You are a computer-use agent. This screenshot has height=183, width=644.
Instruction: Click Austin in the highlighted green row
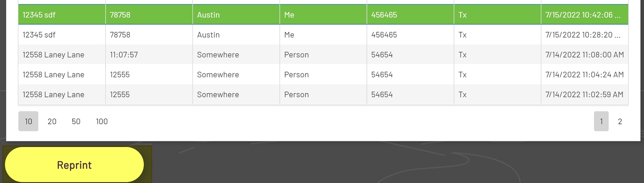tap(208, 15)
